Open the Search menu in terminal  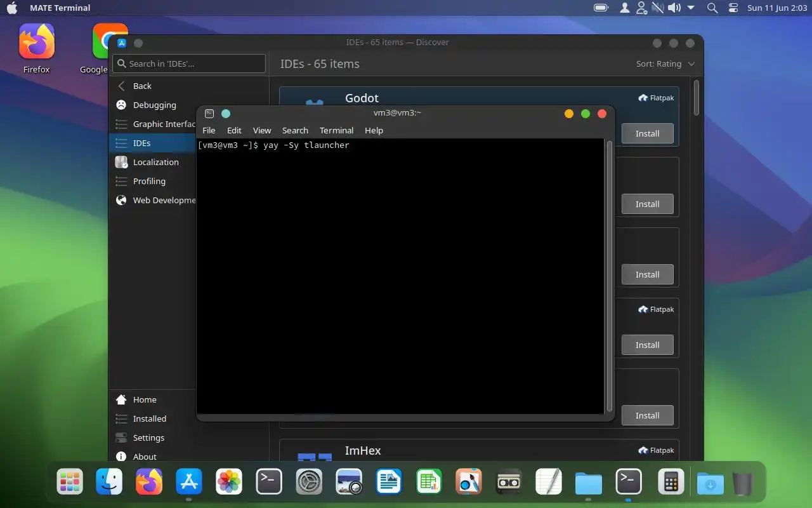(x=295, y=130)
